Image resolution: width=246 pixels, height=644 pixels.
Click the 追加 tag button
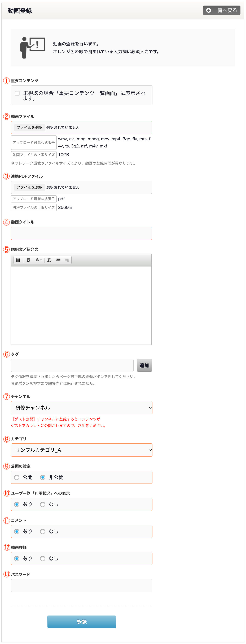click(144, 365)
